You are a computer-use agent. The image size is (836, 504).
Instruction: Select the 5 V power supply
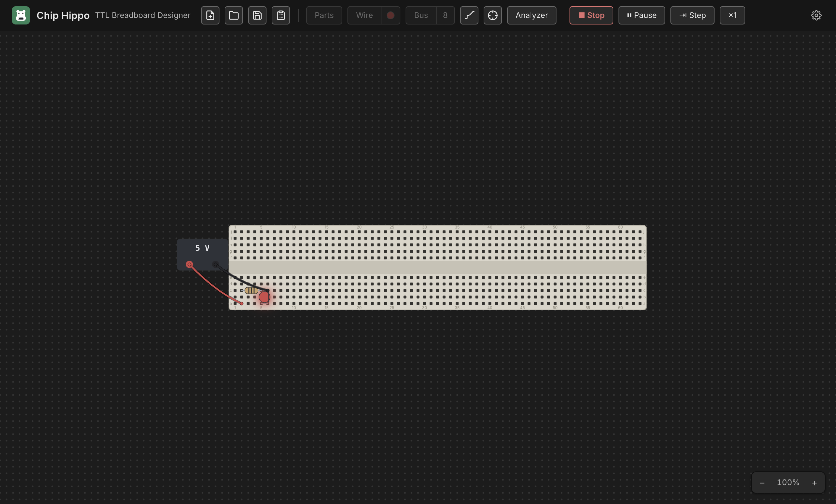pos(202,254)
